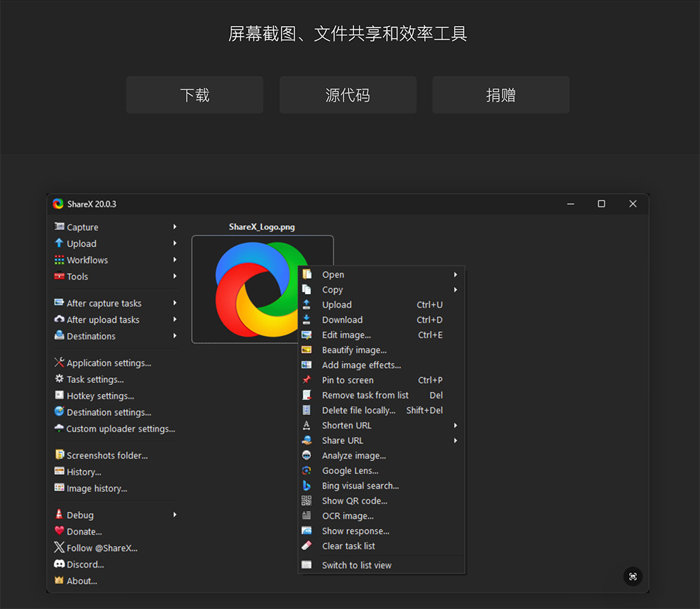Select Remove task from list
The width and height of the screenshot is (700, 609).
(x=381, y=395)
